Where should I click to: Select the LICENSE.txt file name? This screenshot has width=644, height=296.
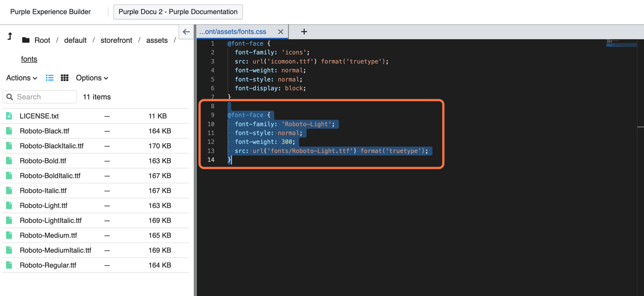coord(39,116)
